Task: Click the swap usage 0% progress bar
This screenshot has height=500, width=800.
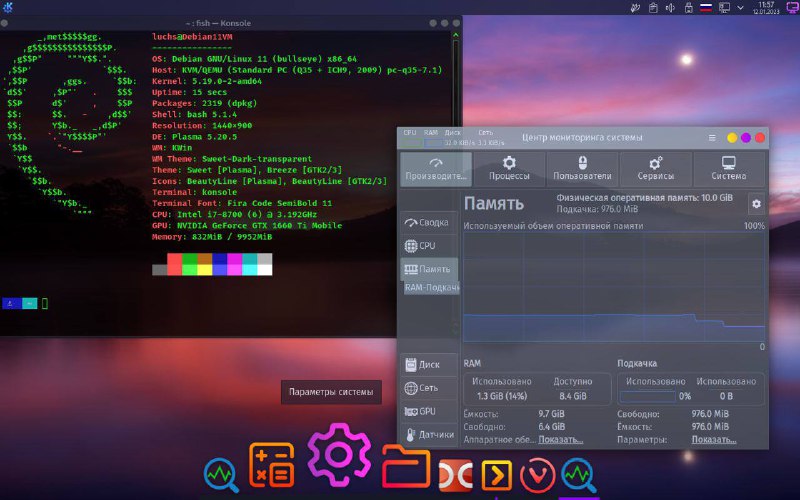Action: click(x=647, y=396)
